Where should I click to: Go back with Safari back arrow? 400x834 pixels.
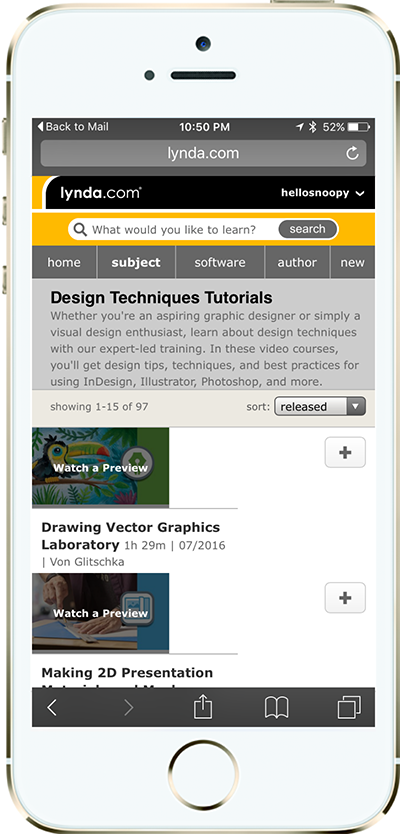52,708
